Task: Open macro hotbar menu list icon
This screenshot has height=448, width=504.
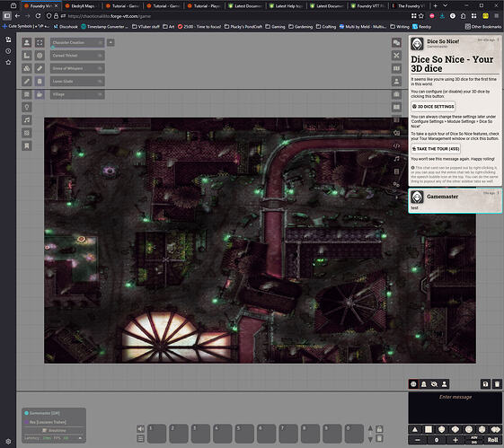Action: [140, 438]
